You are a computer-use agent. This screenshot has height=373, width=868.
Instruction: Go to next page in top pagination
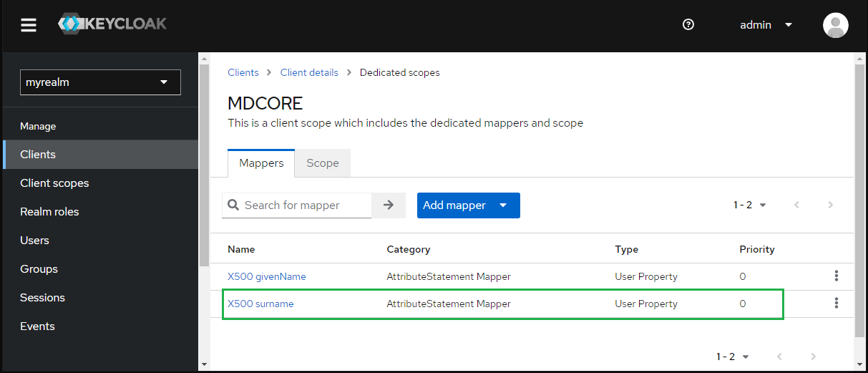click(x=831, y=205)
